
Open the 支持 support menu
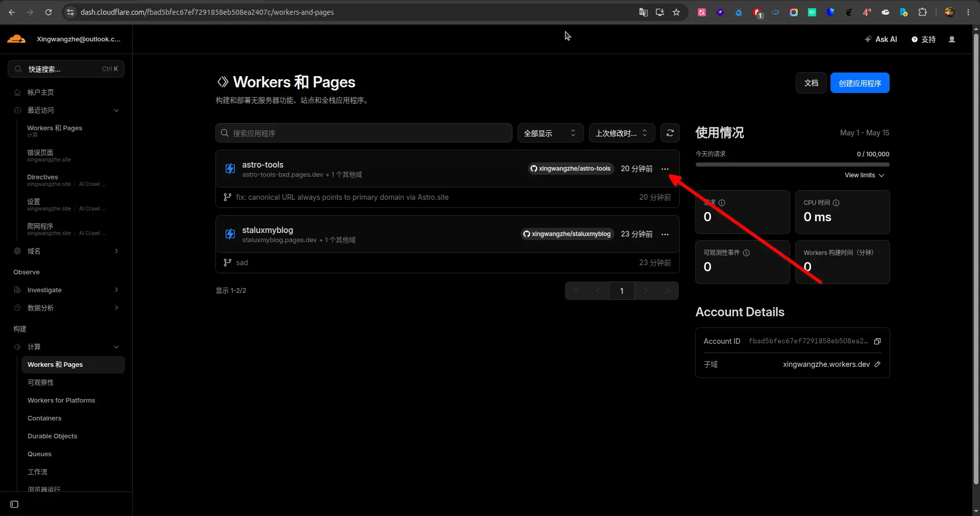923,39
